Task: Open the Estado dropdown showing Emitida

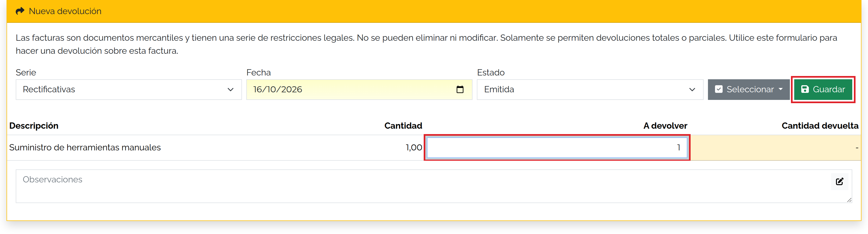Action: tap(590, 89)
